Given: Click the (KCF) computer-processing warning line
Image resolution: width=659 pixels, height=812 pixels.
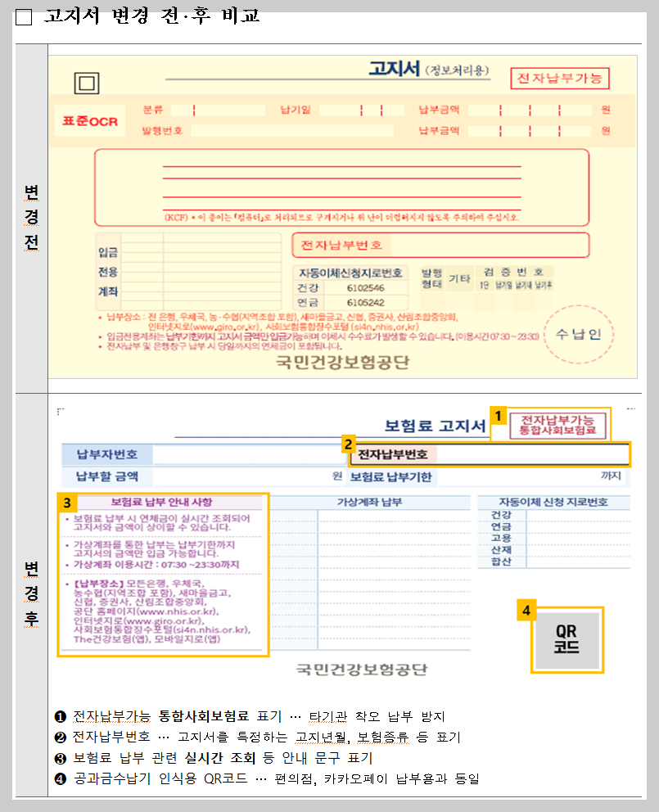Looking at the screenshot, I should 342,218.
